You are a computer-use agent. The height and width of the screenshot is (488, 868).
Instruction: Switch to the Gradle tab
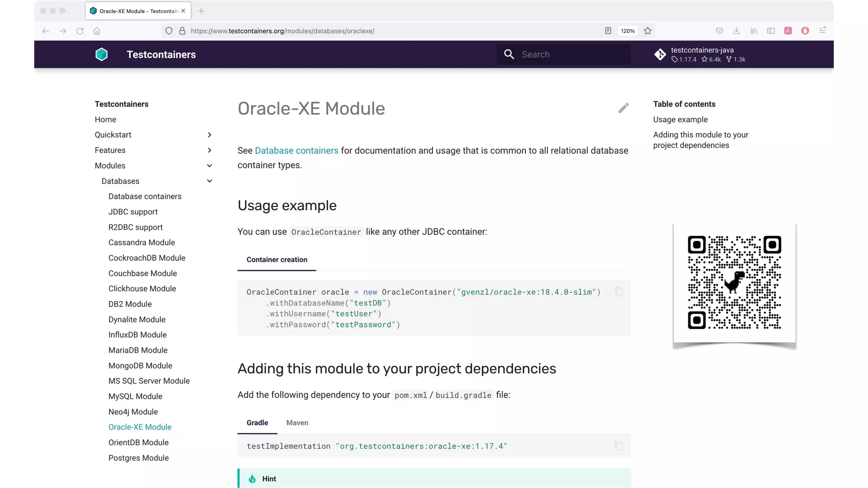click(257, 423)
